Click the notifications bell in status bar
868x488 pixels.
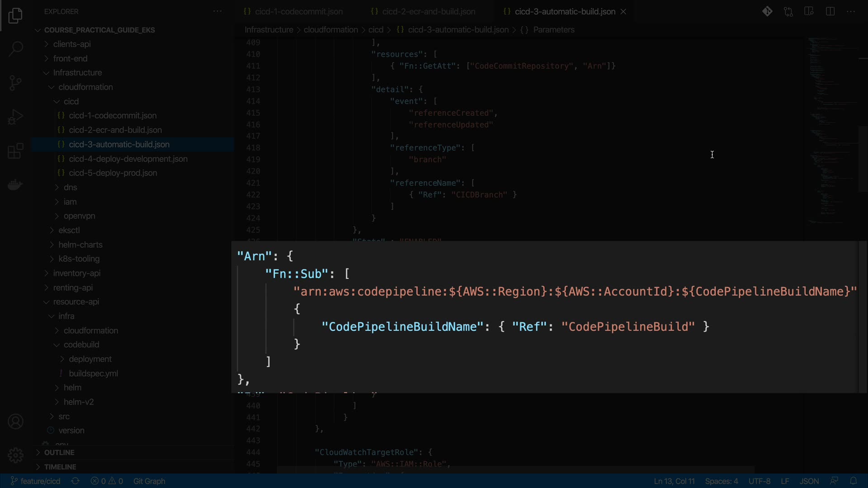click(x=853, y=481)
